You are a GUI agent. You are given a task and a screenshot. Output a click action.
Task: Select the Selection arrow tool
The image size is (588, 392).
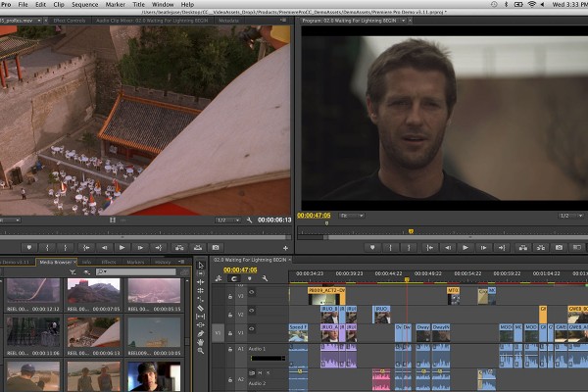(x=200, y=264)
